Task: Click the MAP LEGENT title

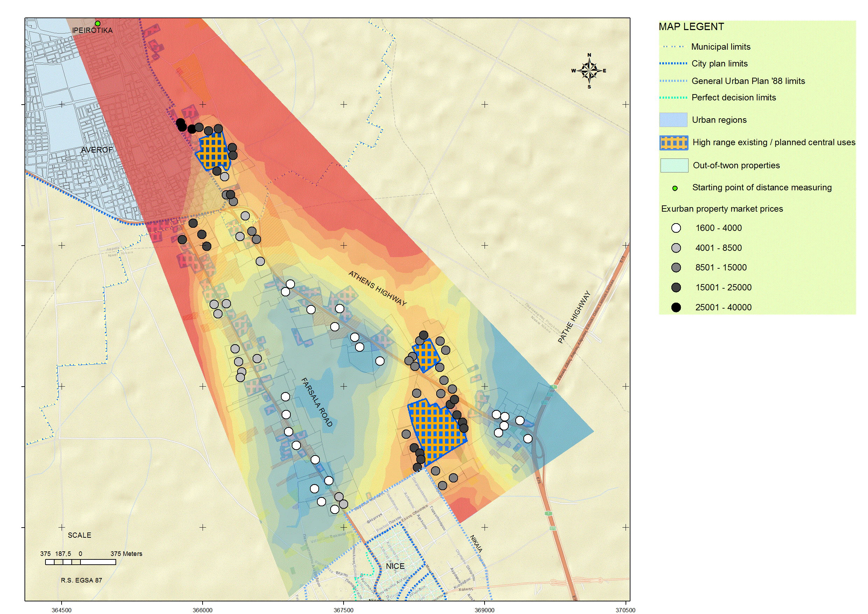Action: (691, 27)
